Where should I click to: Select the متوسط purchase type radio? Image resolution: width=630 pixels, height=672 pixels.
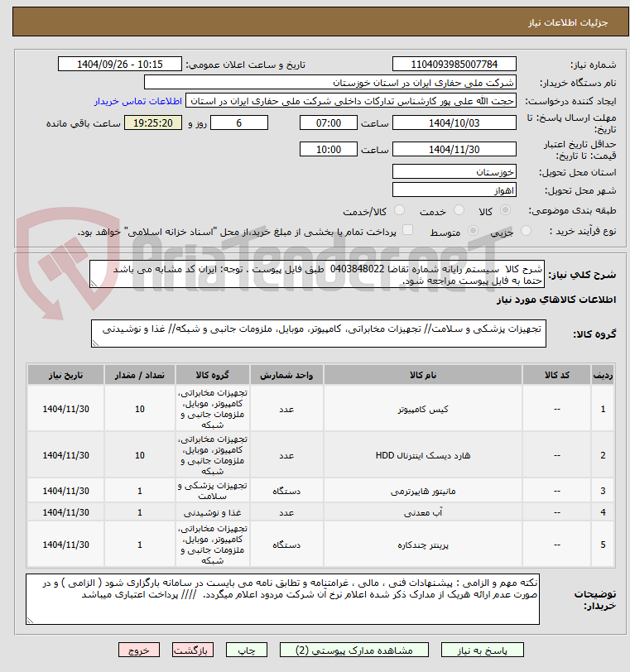coord(473,231)
